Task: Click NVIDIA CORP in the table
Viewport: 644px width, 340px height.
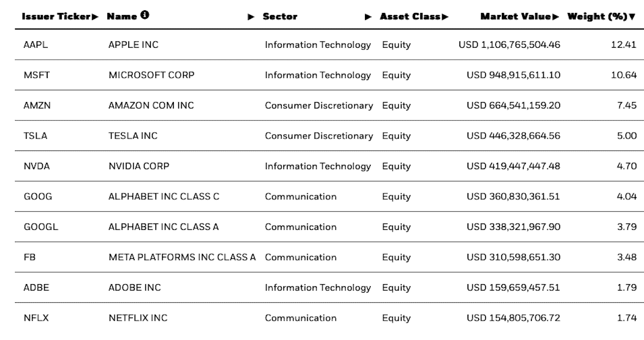Action: tap(138, 167)
